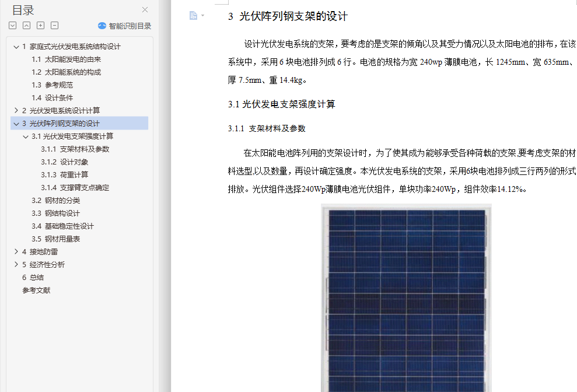Click the collapse-levels up-arrow icon
This screenshot has height=392, width=577.
26,26
